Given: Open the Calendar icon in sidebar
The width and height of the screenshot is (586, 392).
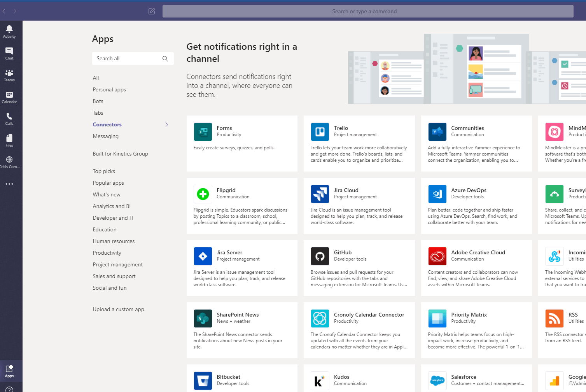Looking at the screenshot, I should (9, 97).
